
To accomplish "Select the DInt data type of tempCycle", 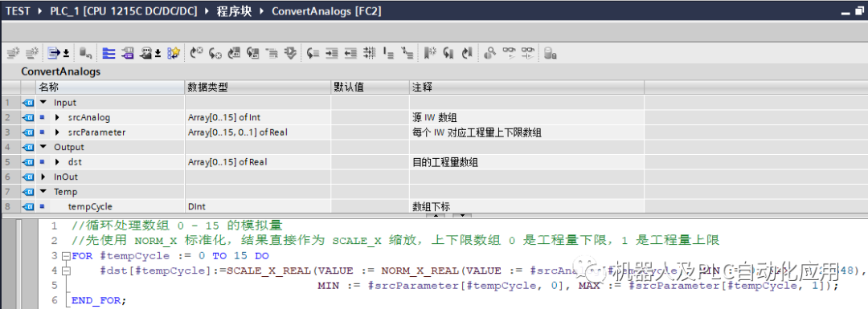I will [x=258, y=207].
